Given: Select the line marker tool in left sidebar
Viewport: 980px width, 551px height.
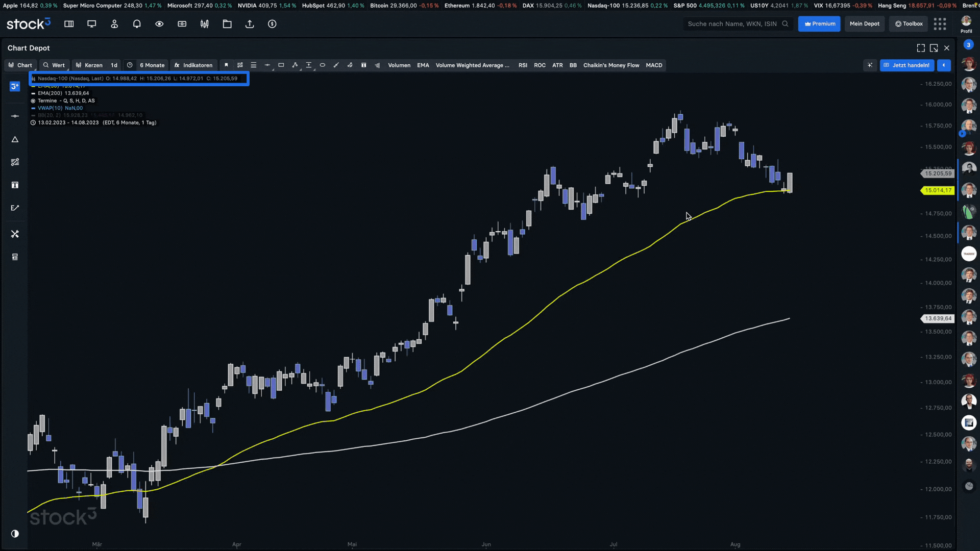Looking at the screenshot, I should click(15, 116).
